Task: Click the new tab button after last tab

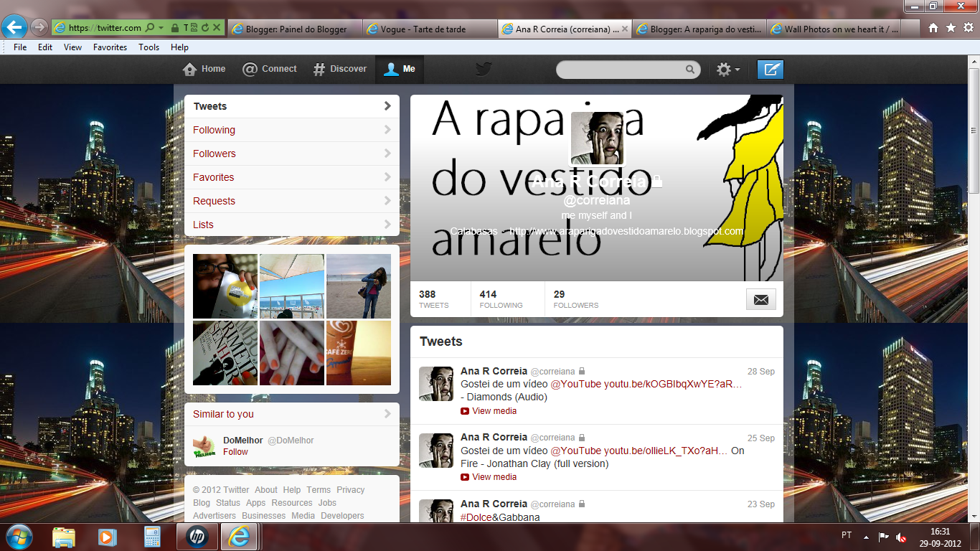Action: coord(910,29)
